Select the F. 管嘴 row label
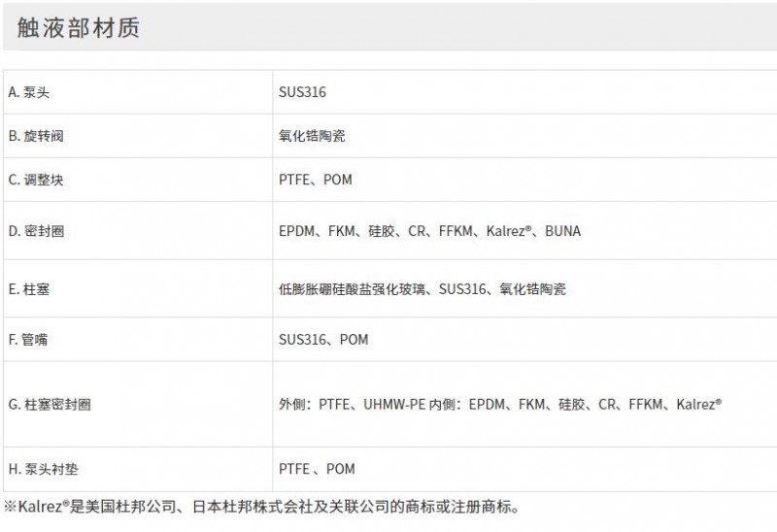777x532 pixels. [28, 340]
